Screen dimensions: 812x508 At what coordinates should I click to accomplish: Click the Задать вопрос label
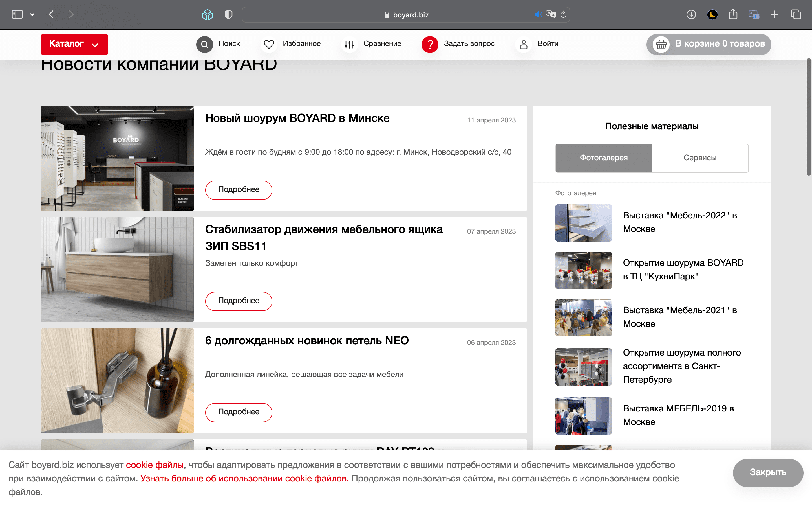(469, 44)
